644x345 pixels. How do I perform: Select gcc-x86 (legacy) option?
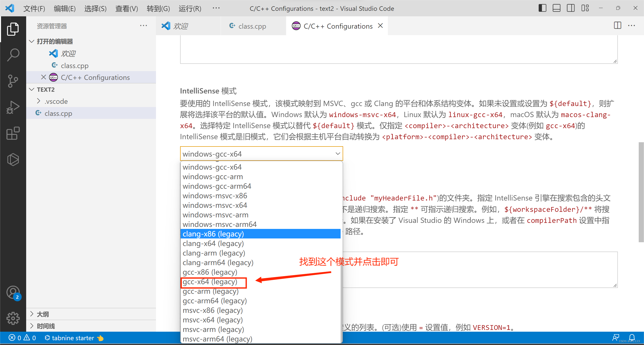click(x=261, y=272)
